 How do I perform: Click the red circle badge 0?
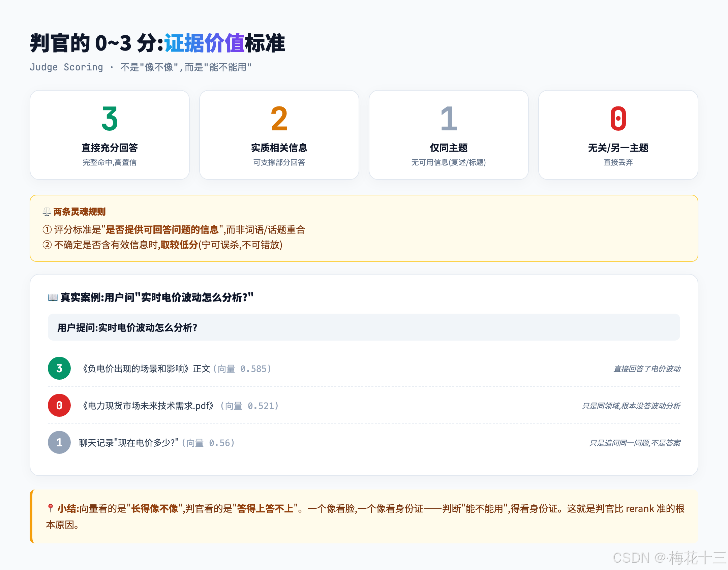coord(59,405)
